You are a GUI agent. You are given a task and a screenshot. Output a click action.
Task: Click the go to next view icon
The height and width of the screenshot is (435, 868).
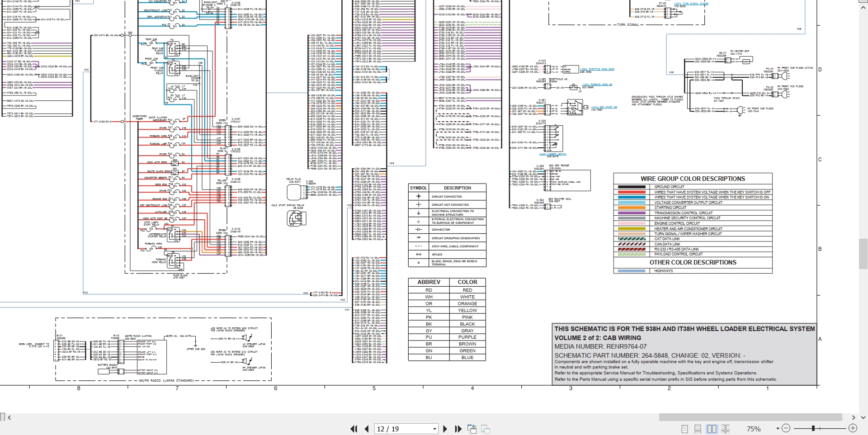click(486, 429)
